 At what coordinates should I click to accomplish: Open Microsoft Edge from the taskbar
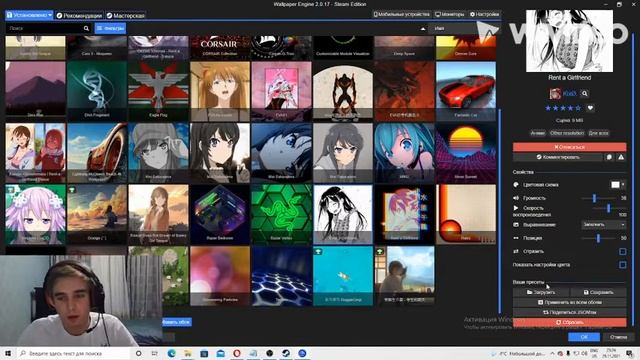pos(171,353)
